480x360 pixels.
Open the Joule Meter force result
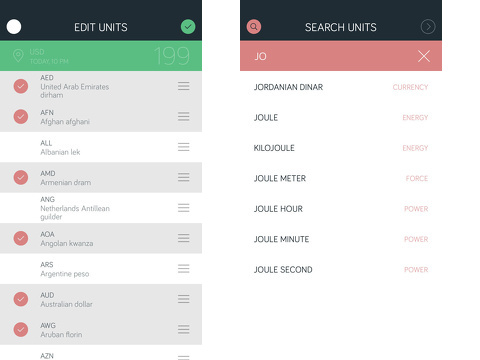coord(341,178)
